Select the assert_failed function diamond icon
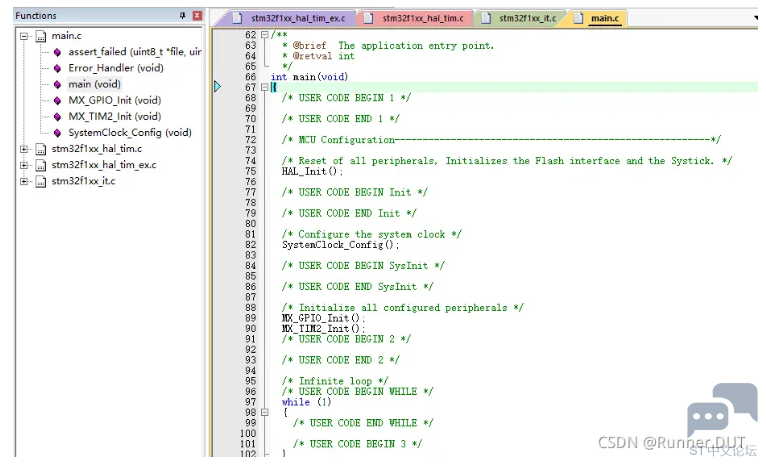Image resolution: width=766 pixels, height=466 pixels. 58,52
